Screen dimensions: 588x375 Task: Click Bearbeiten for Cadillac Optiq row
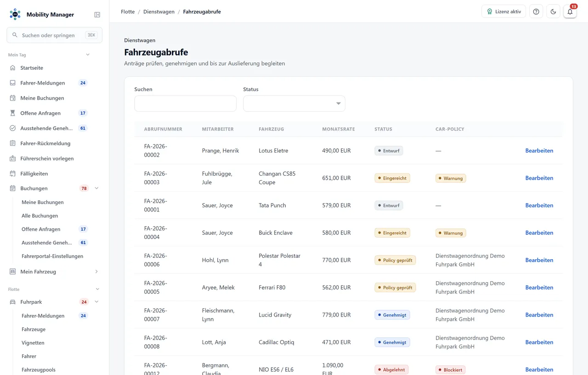[x=539, y=342]
